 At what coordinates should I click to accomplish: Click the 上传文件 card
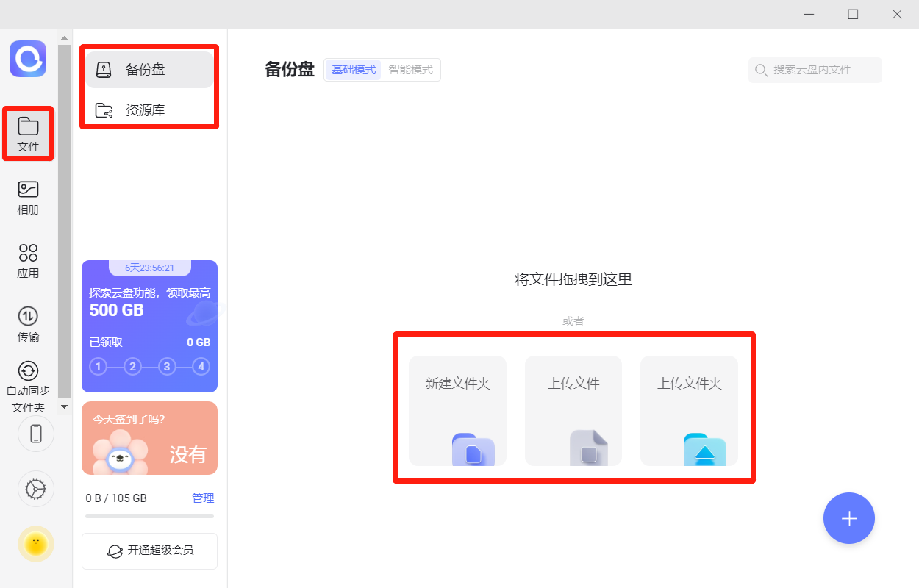click(573, 411)
